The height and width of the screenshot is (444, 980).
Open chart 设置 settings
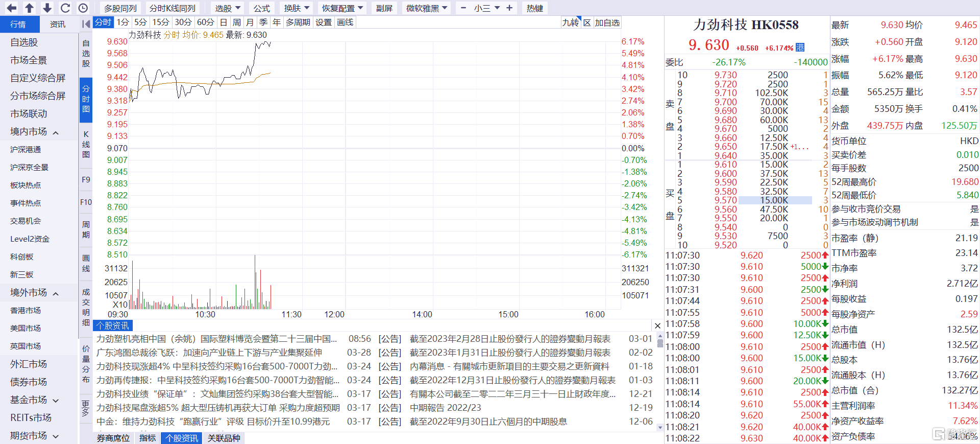pos(324,22)
